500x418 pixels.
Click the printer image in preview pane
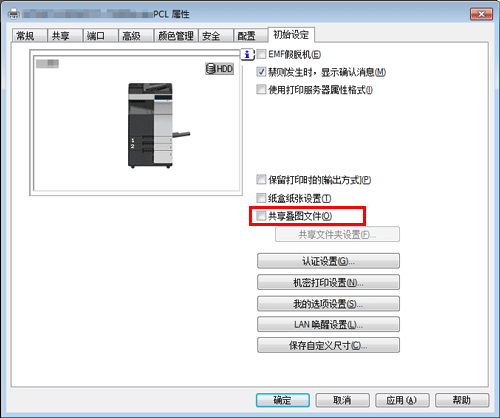[159, 125]
